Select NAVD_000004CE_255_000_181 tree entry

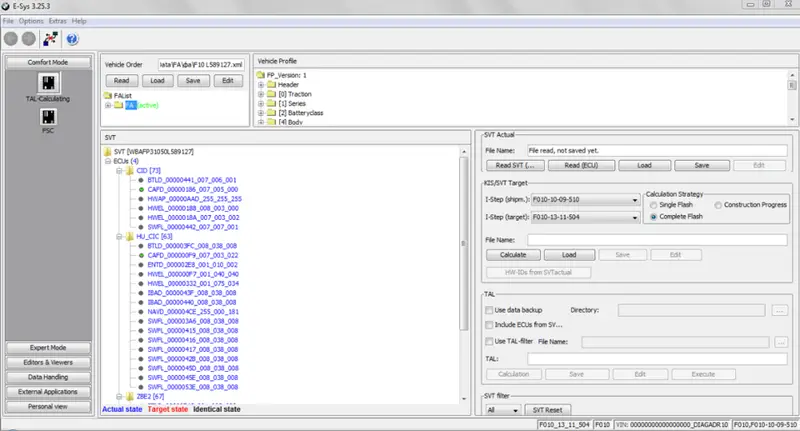pyautogui.click(x=193, y=312)
